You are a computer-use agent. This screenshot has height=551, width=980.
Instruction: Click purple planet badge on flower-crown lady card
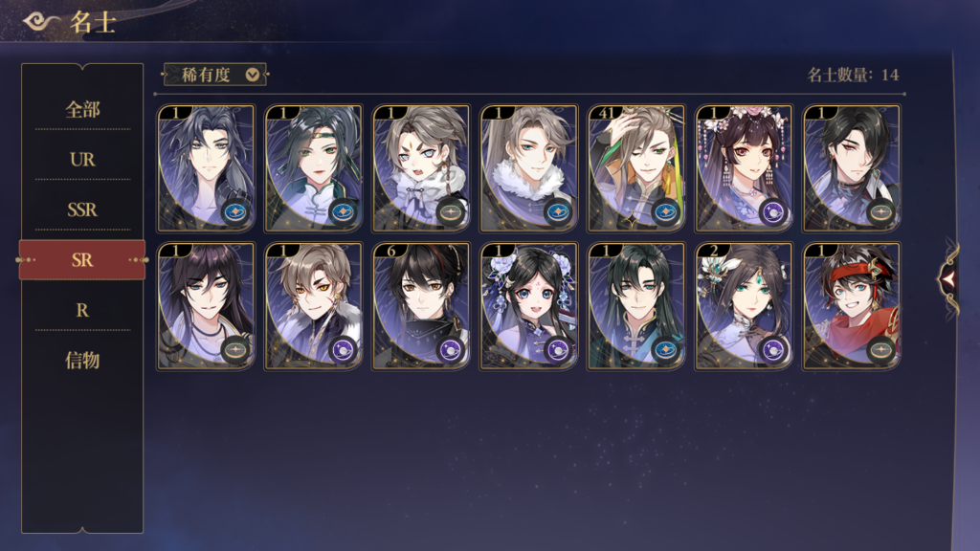773,212
